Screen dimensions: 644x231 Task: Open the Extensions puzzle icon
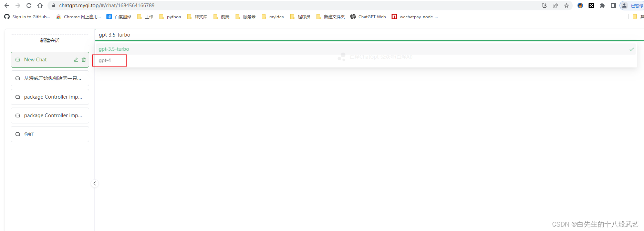[x=602, y=6]
